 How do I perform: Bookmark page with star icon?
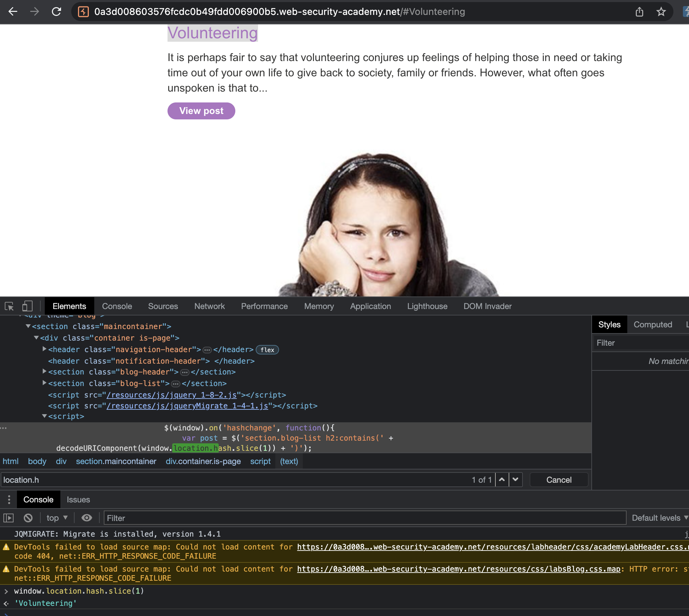[661, 12]
